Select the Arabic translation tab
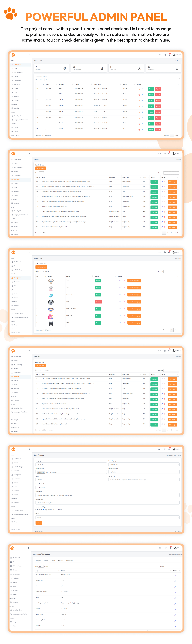The width and height of the screenshot is (192, 644). pos(46,561)
